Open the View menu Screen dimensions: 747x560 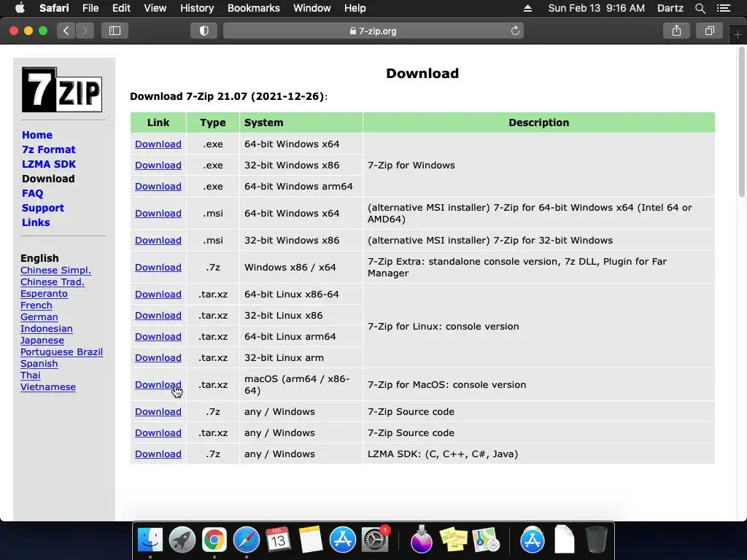155,8
